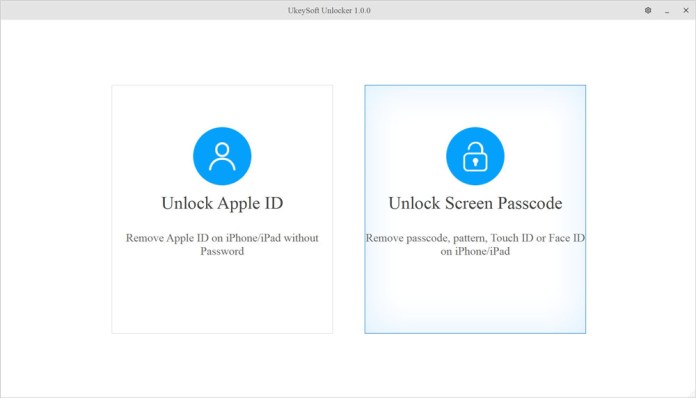
Task: Click the open padlock icon for screen passcode
Action: tap(475, 157)
